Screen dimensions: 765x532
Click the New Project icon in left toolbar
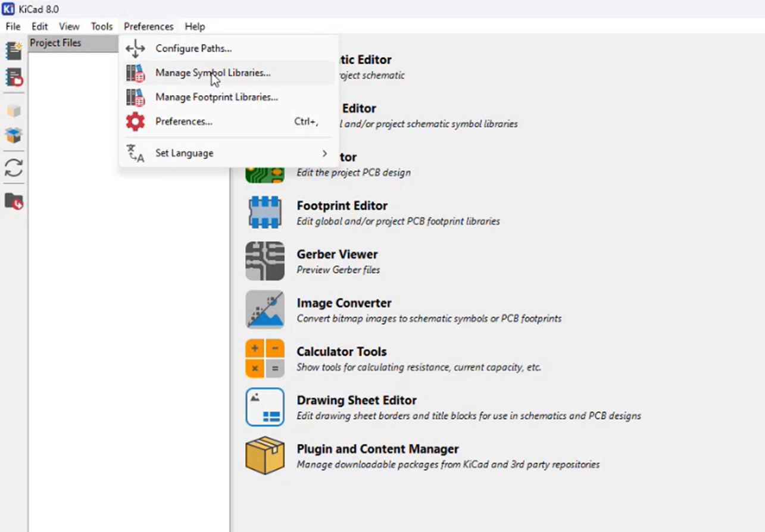tap(14, 51)
